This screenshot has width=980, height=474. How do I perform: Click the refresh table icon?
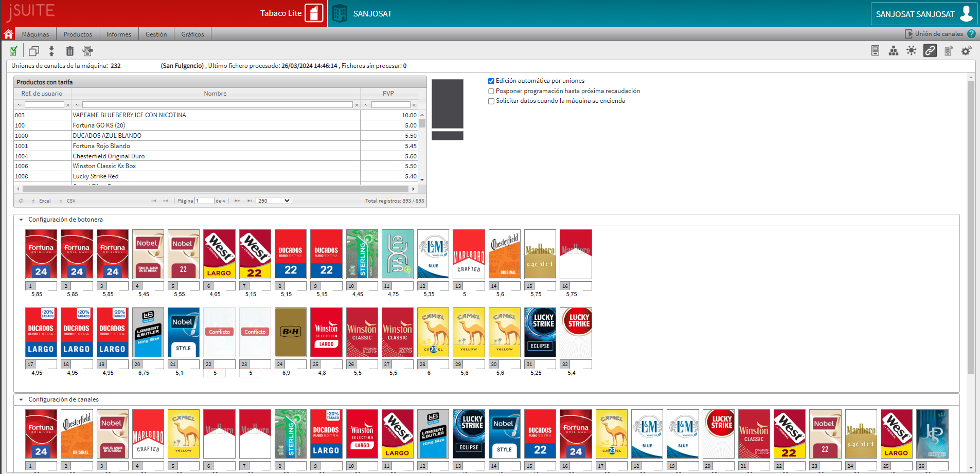(x=21, y=201)
